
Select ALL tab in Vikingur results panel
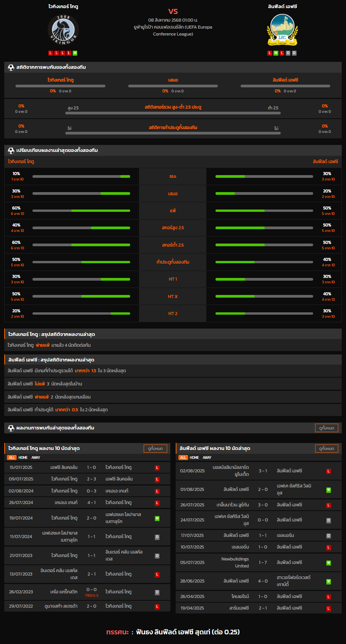(x=12, y=458)
